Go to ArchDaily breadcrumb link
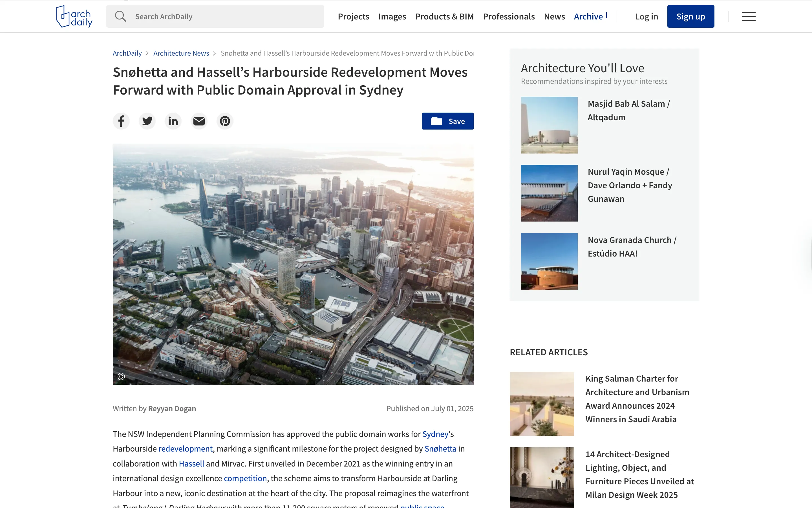Screen dimensions: 812x508 127,53
